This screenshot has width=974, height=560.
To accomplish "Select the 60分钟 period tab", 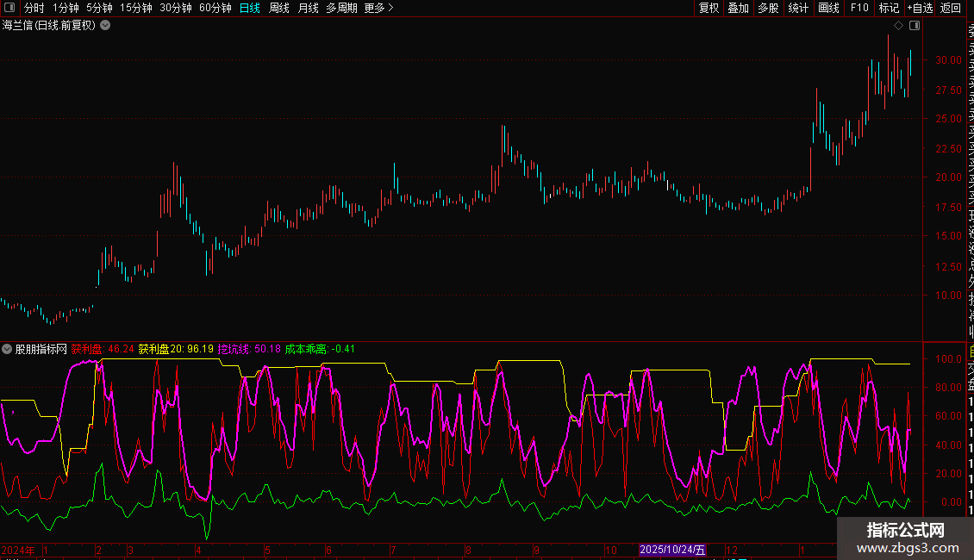I will click(x=215, y=8).
